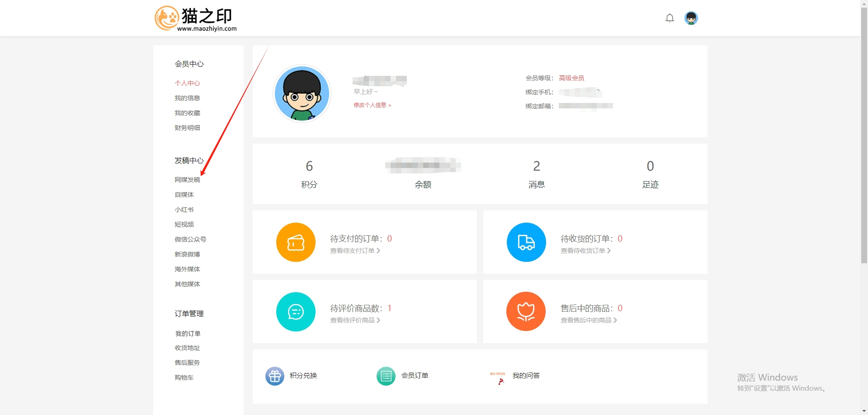Click the green 会员订单 list icon
868x415 pixels.
tap(386, 376)
